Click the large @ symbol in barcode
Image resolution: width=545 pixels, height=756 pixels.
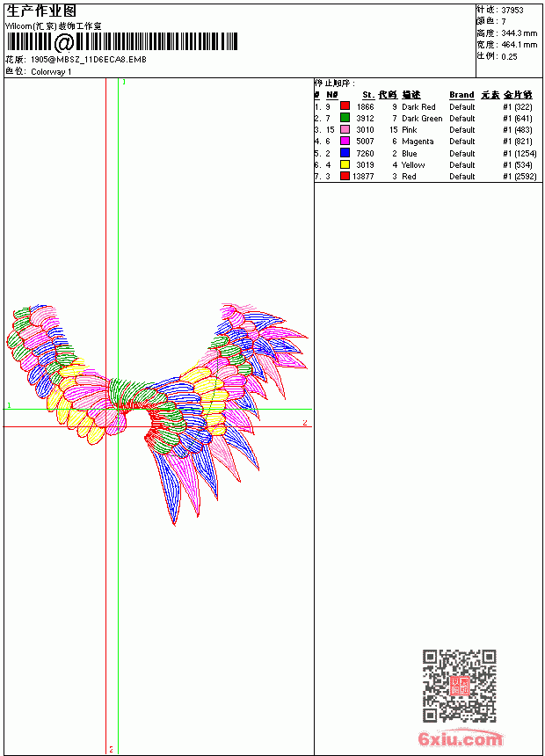pos(64,42)
